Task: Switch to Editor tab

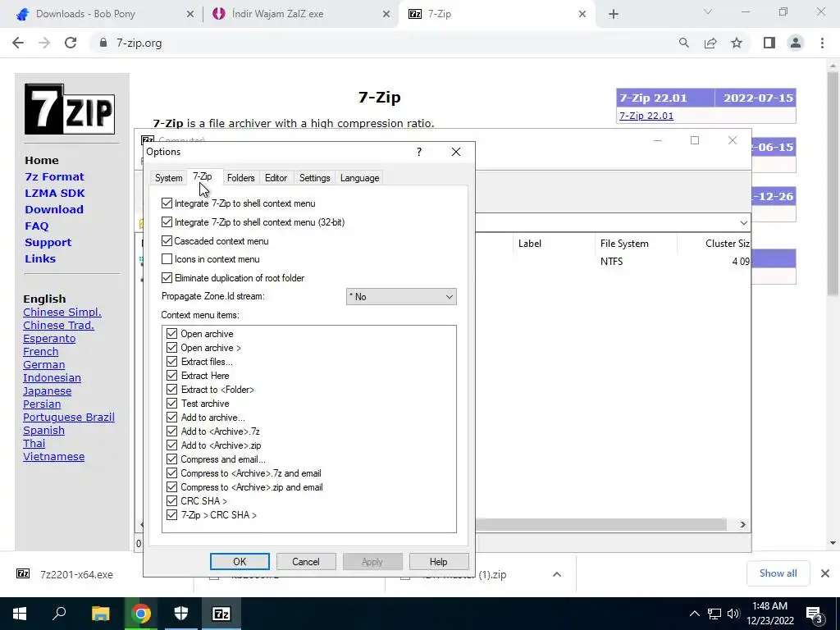Action: 276,178
